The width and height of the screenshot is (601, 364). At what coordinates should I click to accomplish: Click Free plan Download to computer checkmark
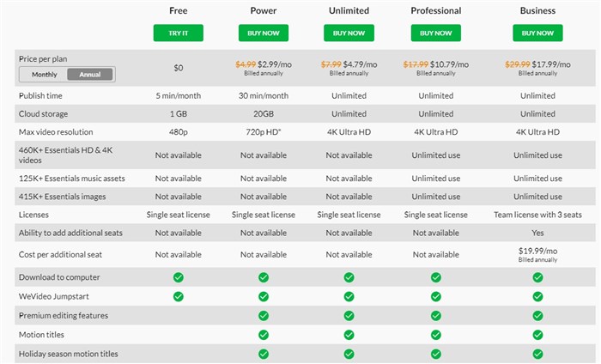click(x=179, y=277)
